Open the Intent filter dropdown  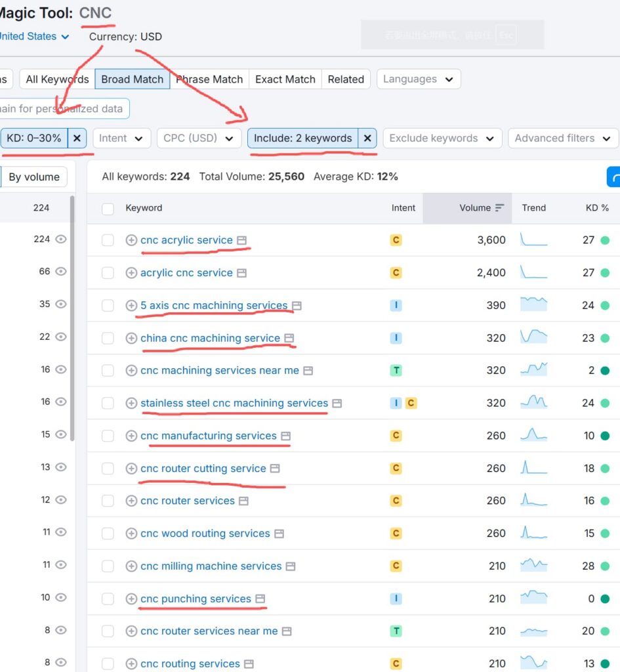pos(121,138)
